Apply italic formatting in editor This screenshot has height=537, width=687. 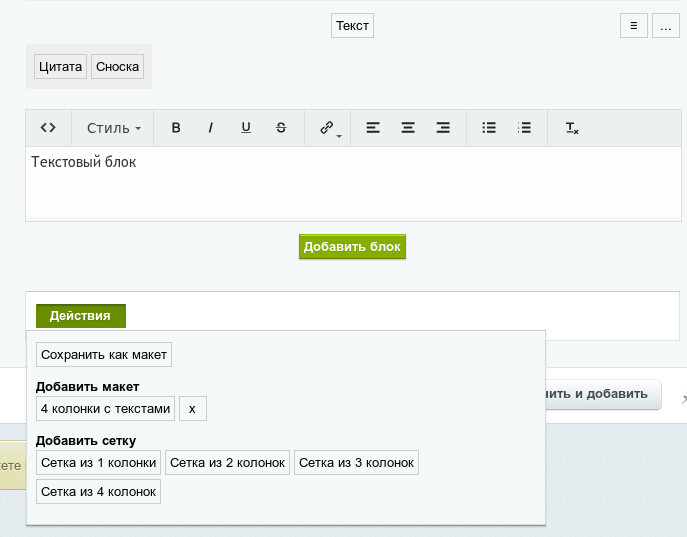point(211,128)
